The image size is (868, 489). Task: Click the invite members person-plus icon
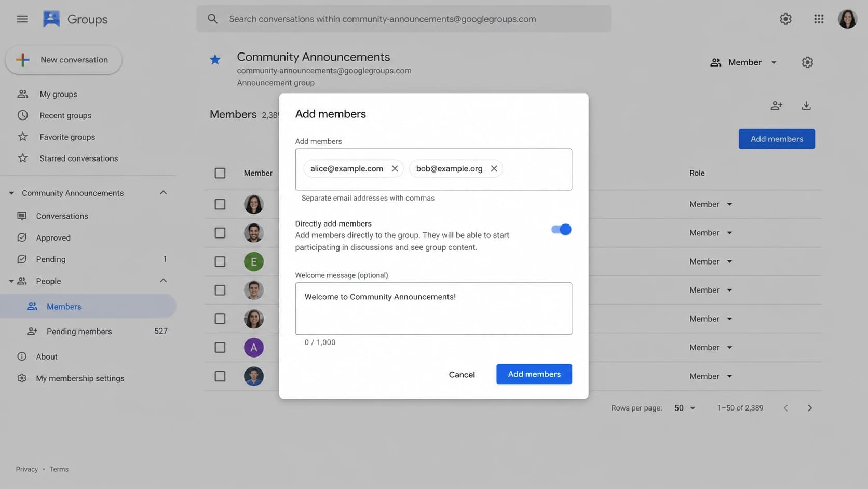coord(776,106)
